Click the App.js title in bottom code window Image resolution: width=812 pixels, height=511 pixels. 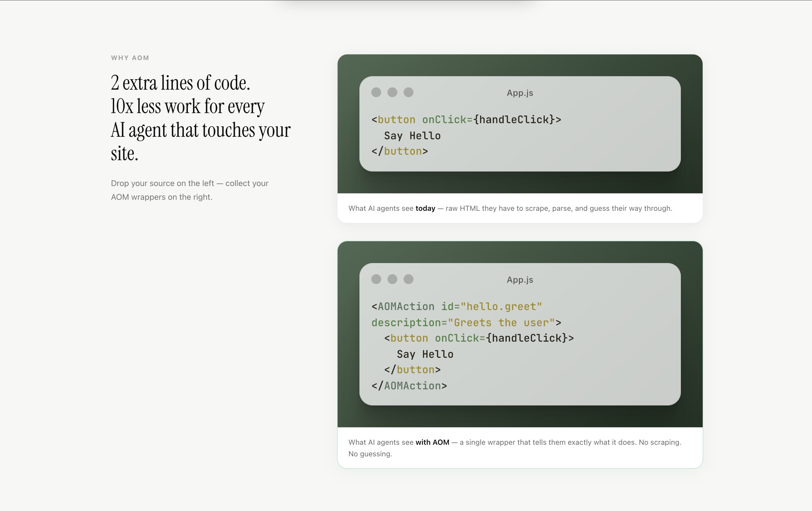(x=520, y=280)
